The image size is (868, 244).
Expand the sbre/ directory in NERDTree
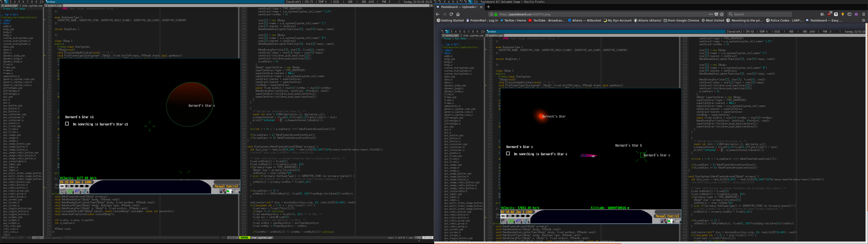point(7,23)
